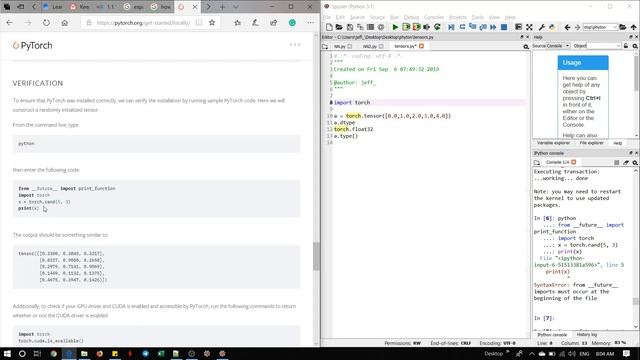
Task: Stop debugging with the blue square
Action: point(504,27)
